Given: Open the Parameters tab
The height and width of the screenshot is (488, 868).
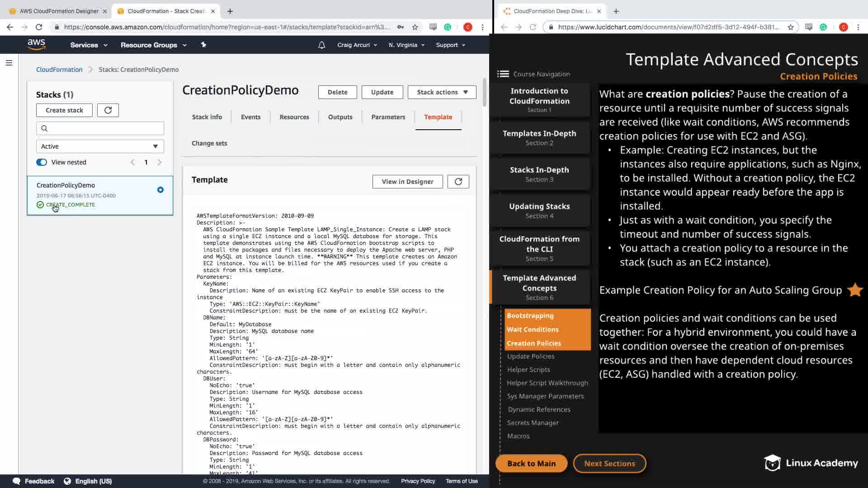Looking at the screenshot, I should point(388,117).
